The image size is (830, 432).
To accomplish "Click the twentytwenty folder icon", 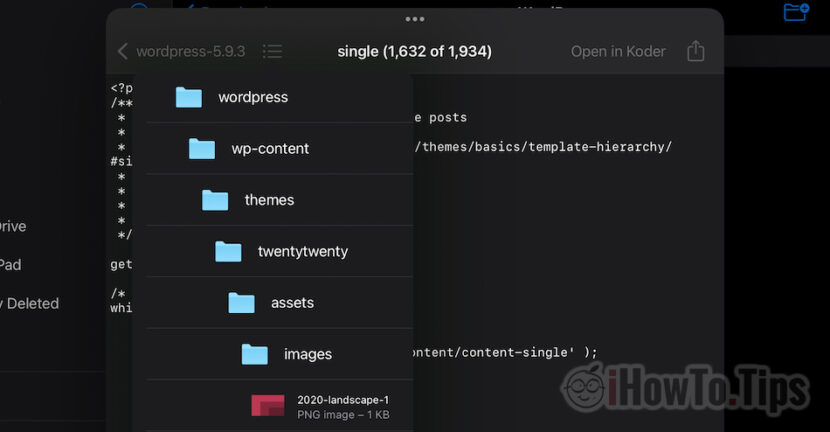I will click(228, 251).
